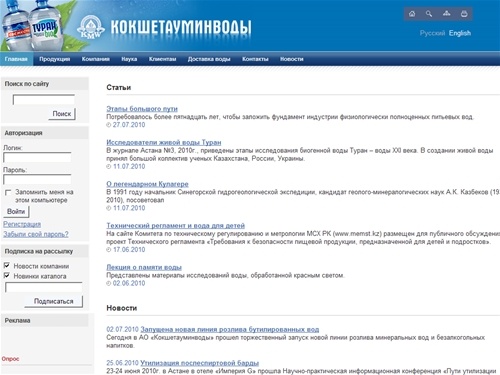Click the date 02.06.2010
This screenshot has height=375, width=500.
129,283
